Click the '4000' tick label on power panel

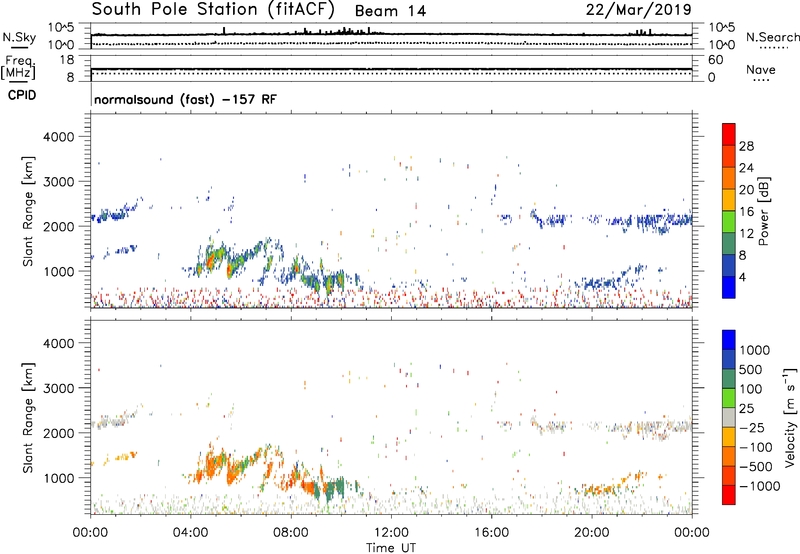(58, 137)
